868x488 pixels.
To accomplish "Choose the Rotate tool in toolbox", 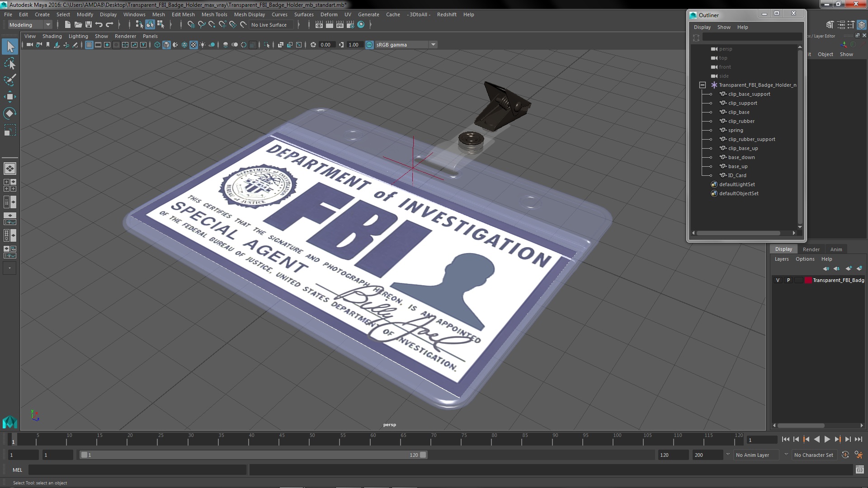I will pyautogui.click(x=10, y=113).
